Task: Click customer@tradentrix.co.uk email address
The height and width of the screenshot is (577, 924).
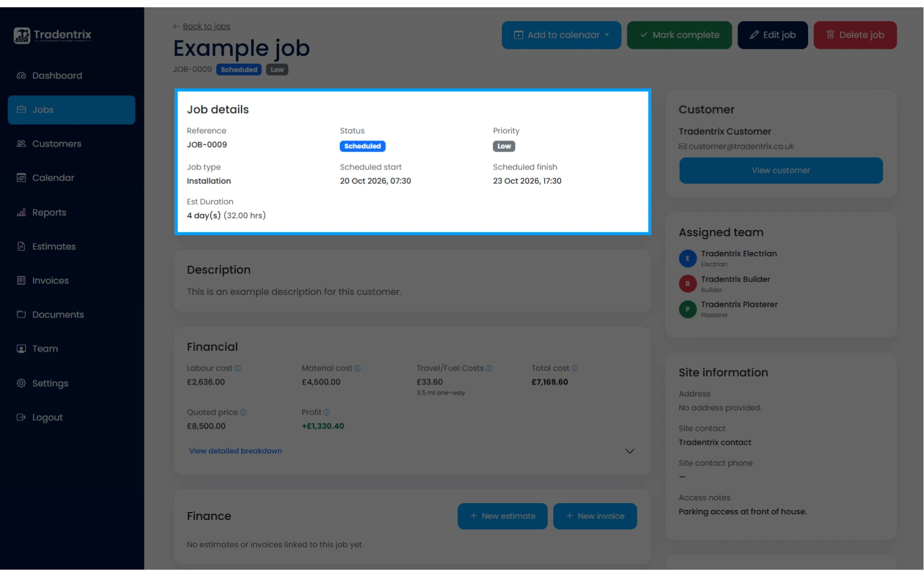Action: pyautogui.click(x=741, y=147)
